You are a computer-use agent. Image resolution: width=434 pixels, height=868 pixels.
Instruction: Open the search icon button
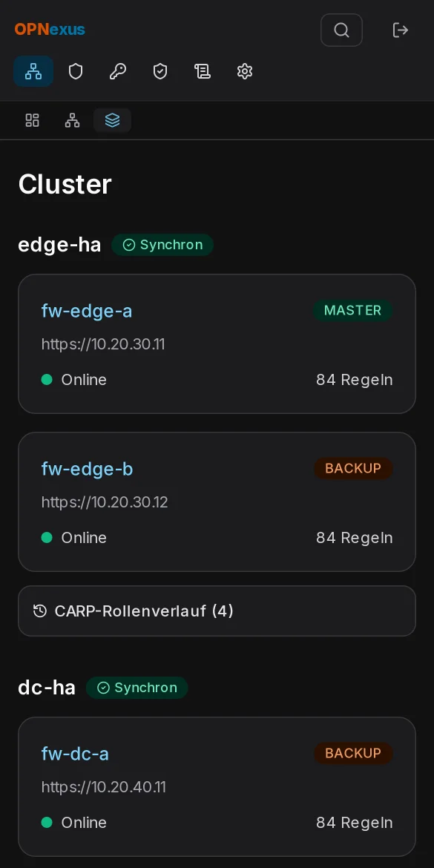click(x=341, y=30)
